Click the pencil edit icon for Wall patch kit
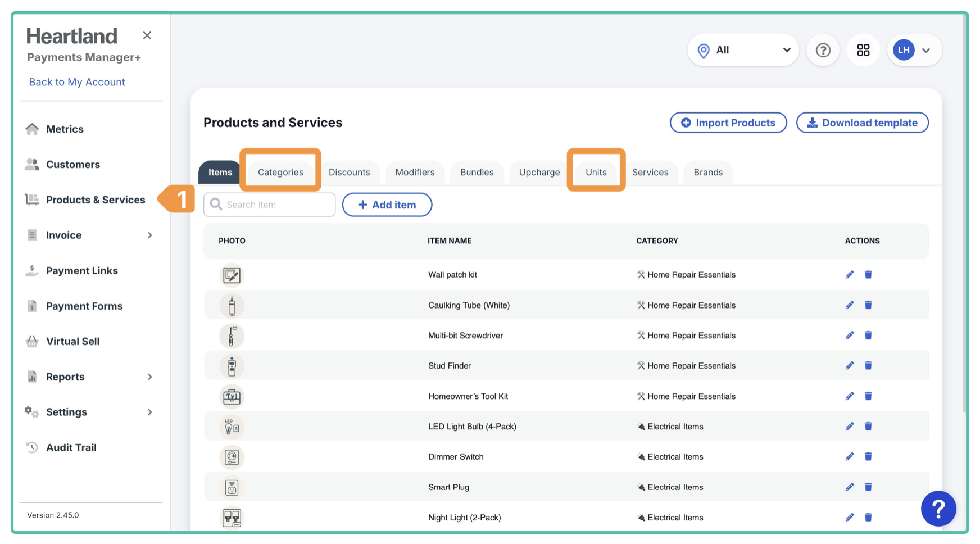Image resolution: width=980 pixels, height=544 pixels. [x=849, y=275]
